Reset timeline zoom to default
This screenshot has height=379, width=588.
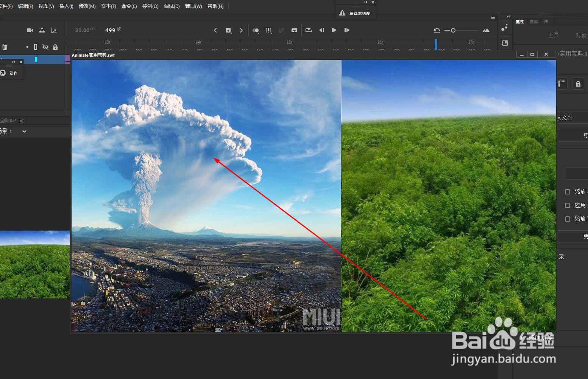tap(437, 30)
